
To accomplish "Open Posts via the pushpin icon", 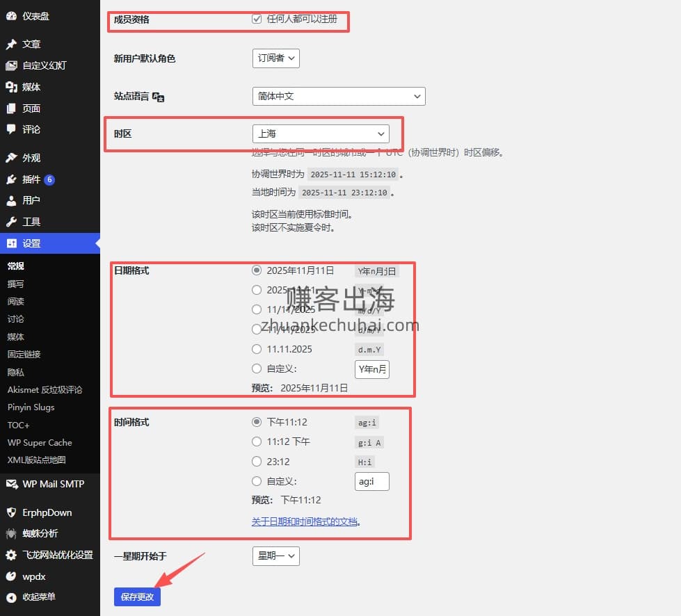I will point(11,44).
